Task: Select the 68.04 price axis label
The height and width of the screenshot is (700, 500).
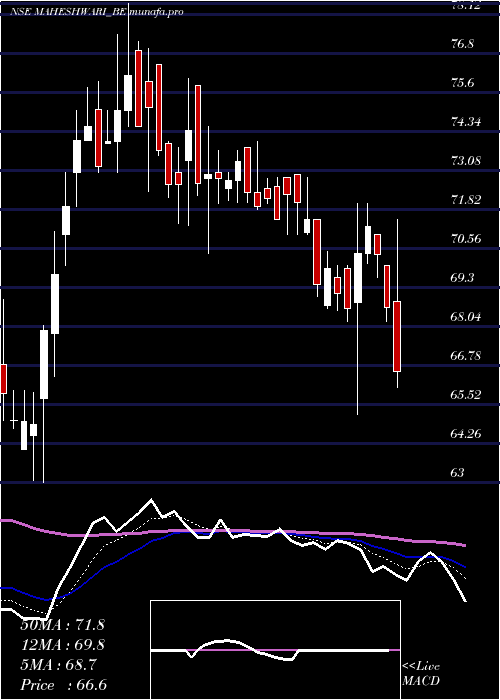Action: coord(466,317)
